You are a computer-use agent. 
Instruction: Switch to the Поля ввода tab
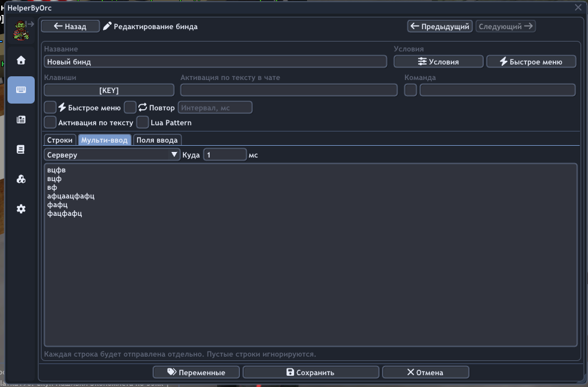157,140
